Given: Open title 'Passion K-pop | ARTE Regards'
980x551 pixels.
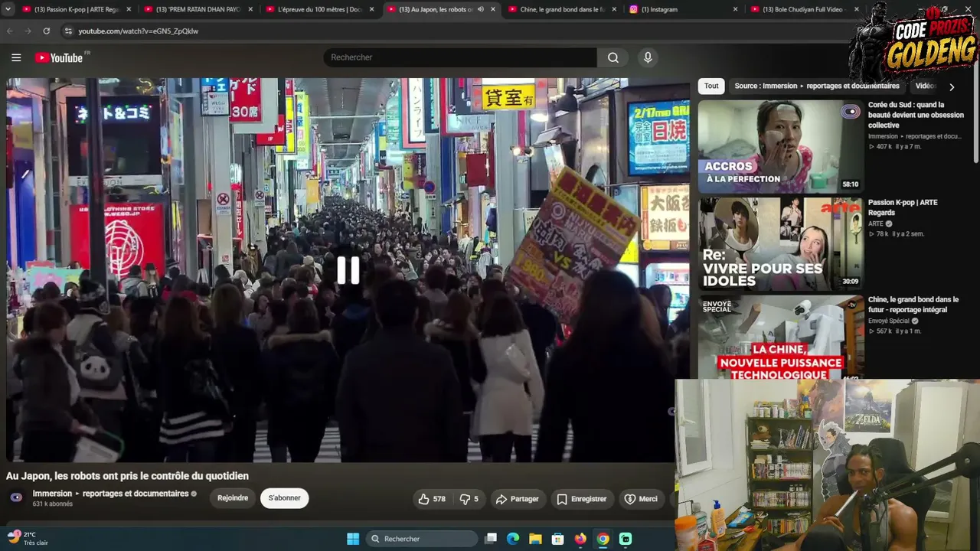Looking at the screenshot, I should click(x=903, y=207).
